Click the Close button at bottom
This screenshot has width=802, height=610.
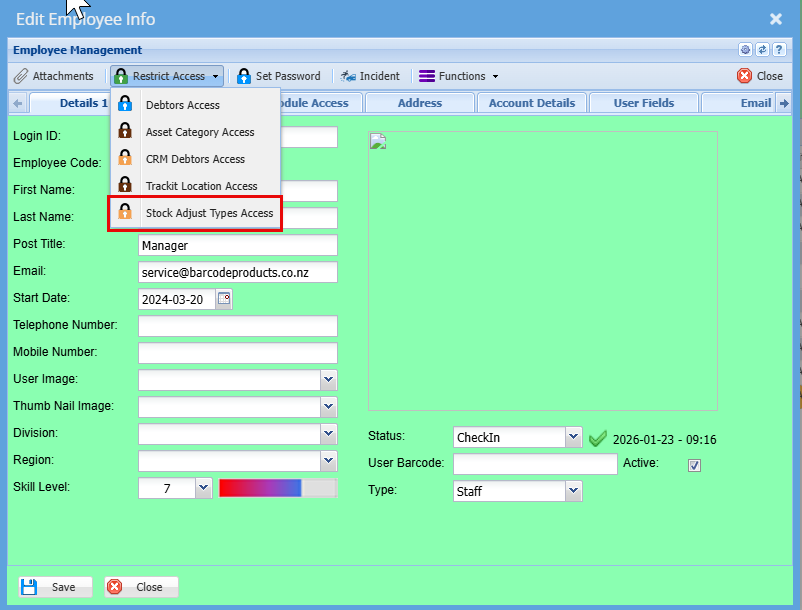(x=141, y=587)
